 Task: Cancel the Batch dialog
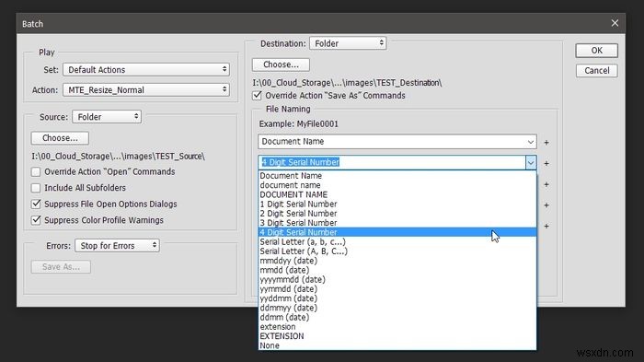coord(596,70)
